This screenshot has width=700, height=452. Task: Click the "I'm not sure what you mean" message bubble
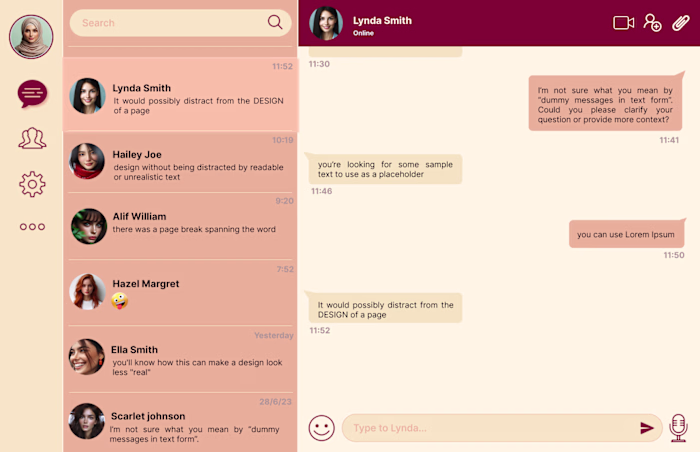click(605, 105)
